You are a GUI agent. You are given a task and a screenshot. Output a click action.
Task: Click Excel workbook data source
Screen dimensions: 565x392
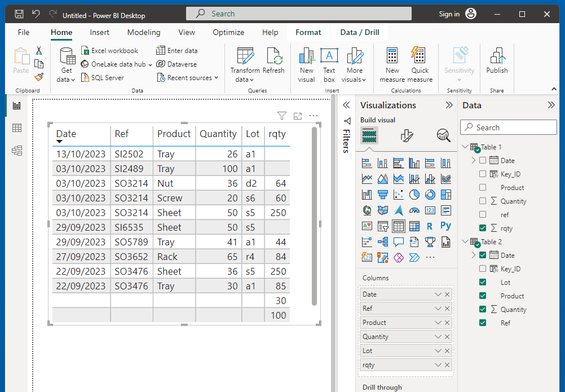coord(109,50)
